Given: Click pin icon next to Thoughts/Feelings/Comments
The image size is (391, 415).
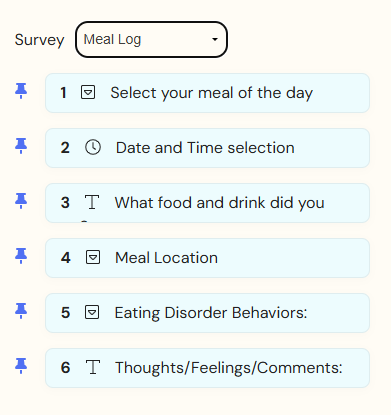Looking at the screenshot, I should (21, 366).
